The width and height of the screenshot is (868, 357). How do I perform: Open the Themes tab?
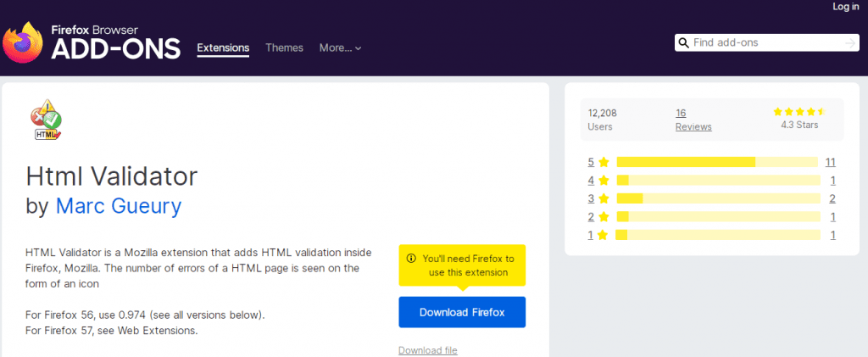pos(284,48)
